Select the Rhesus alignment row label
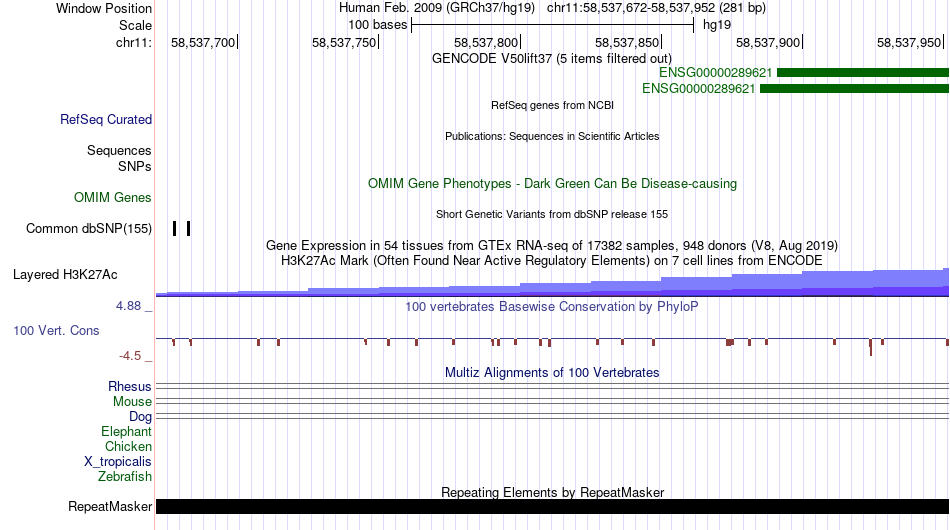 130,386
